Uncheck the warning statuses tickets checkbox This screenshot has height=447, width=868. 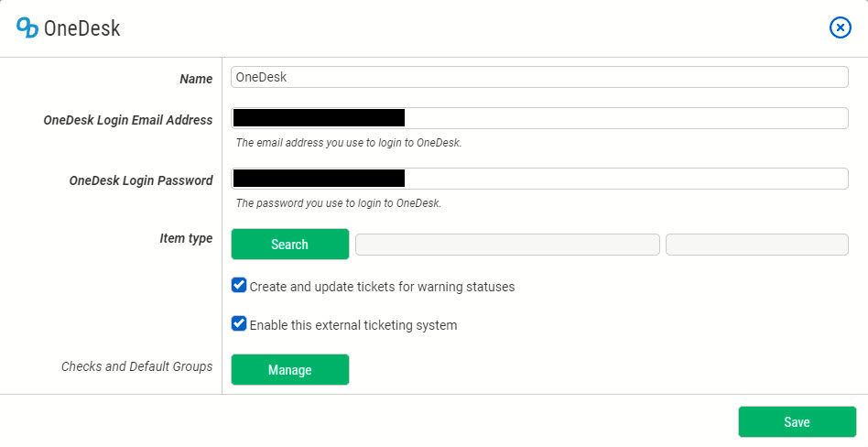pyautogui.click(x=239, y=286)
